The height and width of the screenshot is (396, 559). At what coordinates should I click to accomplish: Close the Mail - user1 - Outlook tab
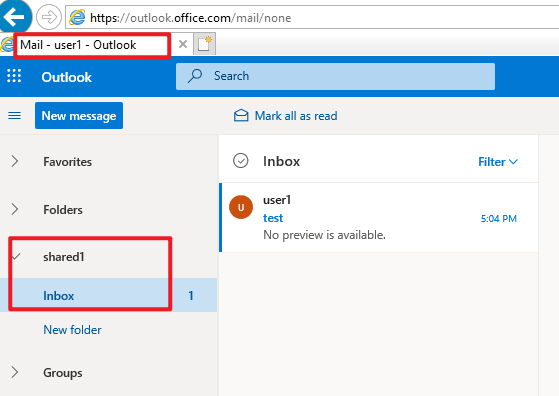(x=183, y=44)
